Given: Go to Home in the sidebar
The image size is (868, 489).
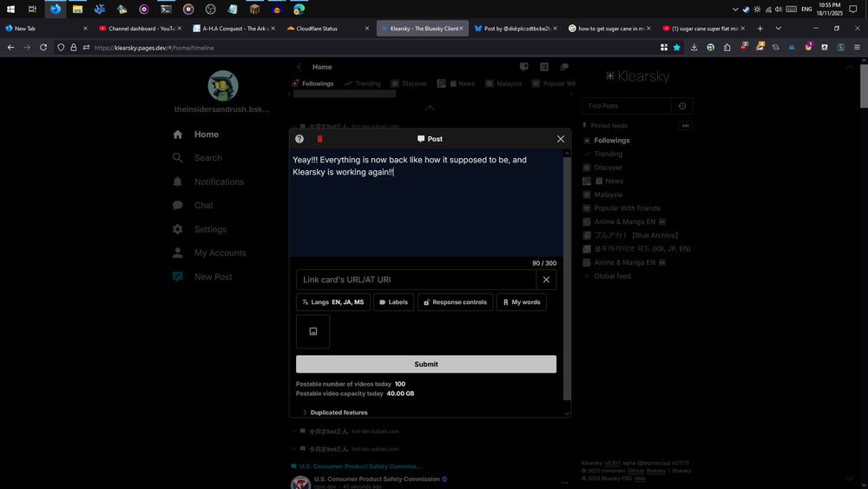Looking at the screenshot, I should pos(196,135).
